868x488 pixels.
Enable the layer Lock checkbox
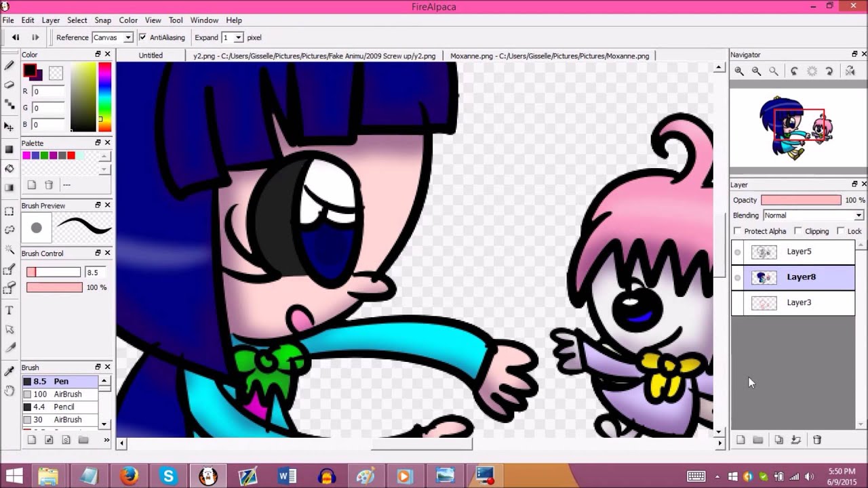pyautogui.click(x=841, y=231)
